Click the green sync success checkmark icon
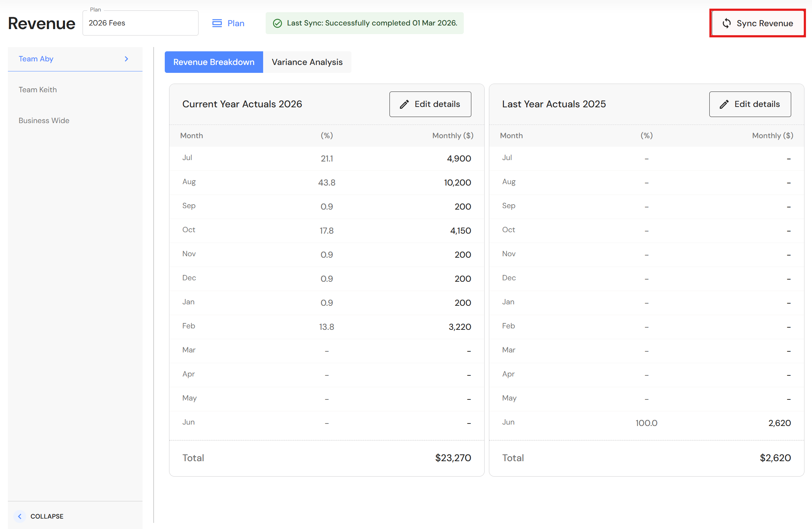Viewport: 812px width, 529px height. tap(277, 23)
